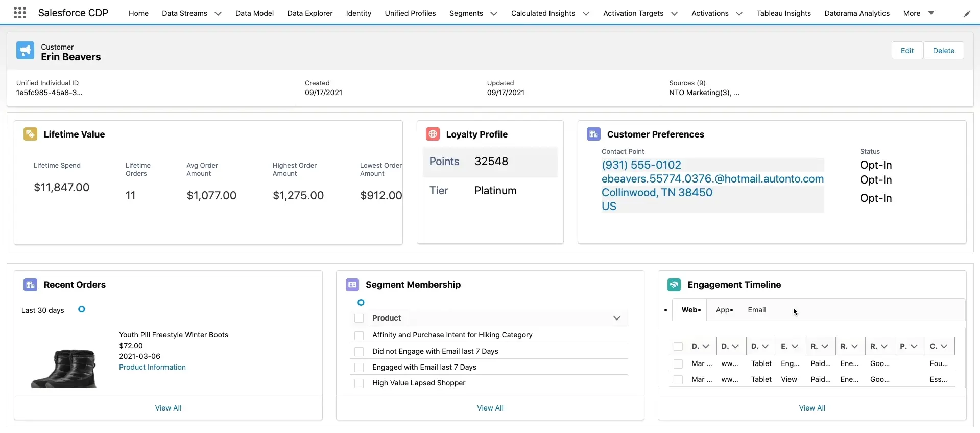
Task: Click the Sources NTO Marketing(3) value
Action: coord(704,93)
